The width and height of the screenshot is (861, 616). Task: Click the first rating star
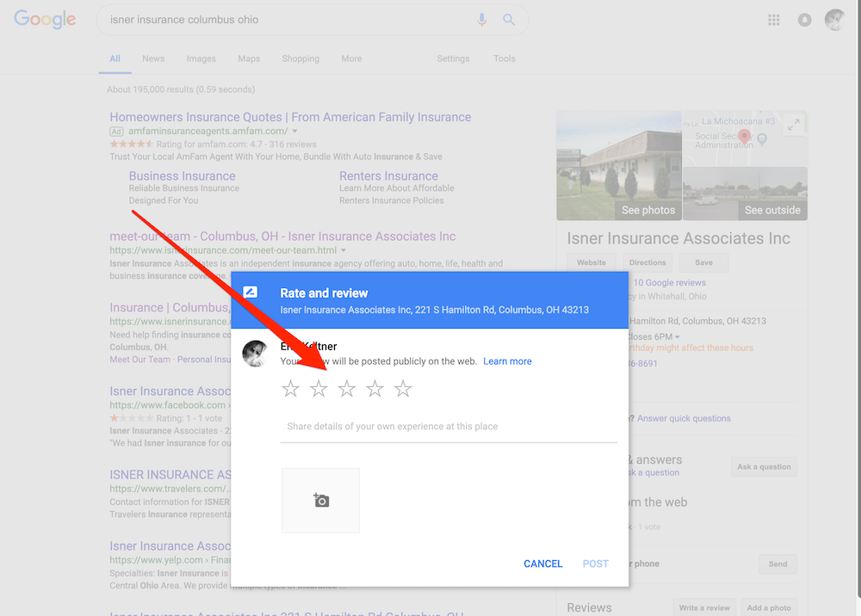click(x=290, y=389)
